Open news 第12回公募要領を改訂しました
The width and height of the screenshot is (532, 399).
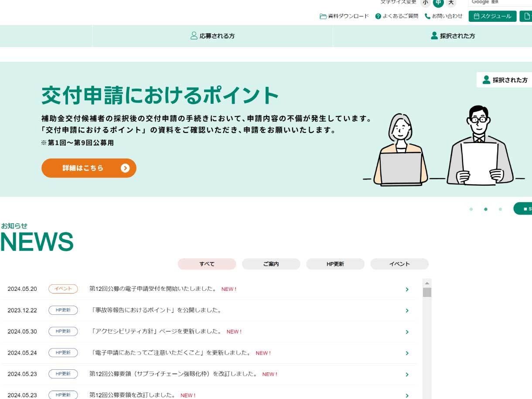133,395
